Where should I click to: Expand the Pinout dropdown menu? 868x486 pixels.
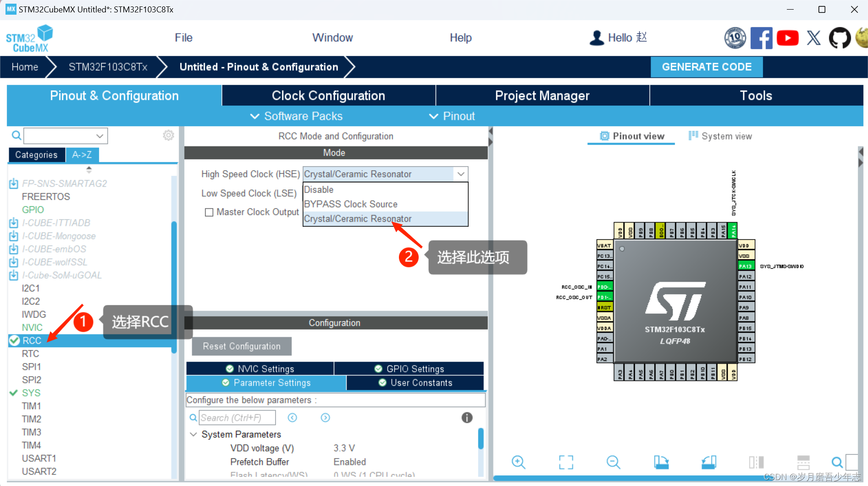[452, 116]
